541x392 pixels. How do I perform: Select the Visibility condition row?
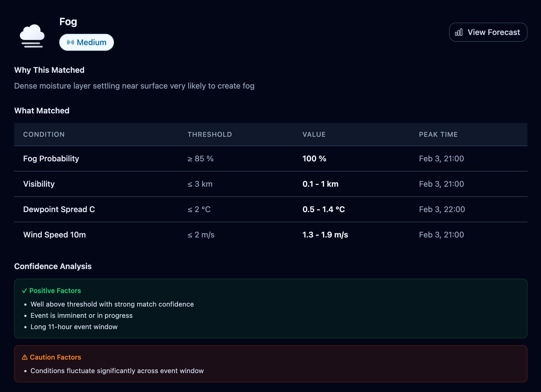(39, 184)
